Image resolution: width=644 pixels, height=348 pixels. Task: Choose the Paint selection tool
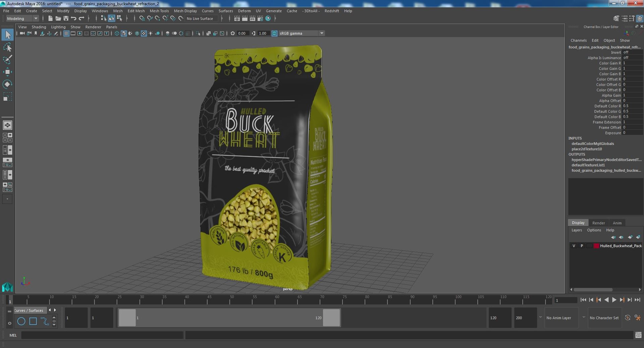[x=7, y=60]
